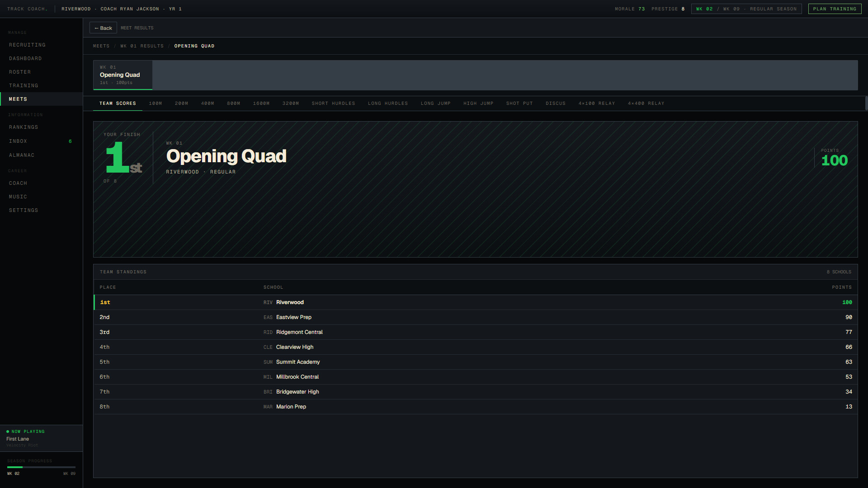Open Plan Training
868x488 pixels.
click(835, 9)
